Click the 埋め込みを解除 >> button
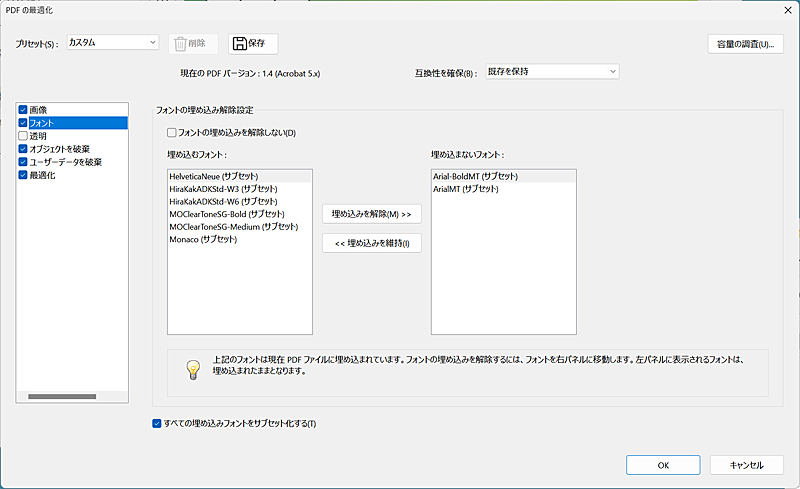 [372, 214]
